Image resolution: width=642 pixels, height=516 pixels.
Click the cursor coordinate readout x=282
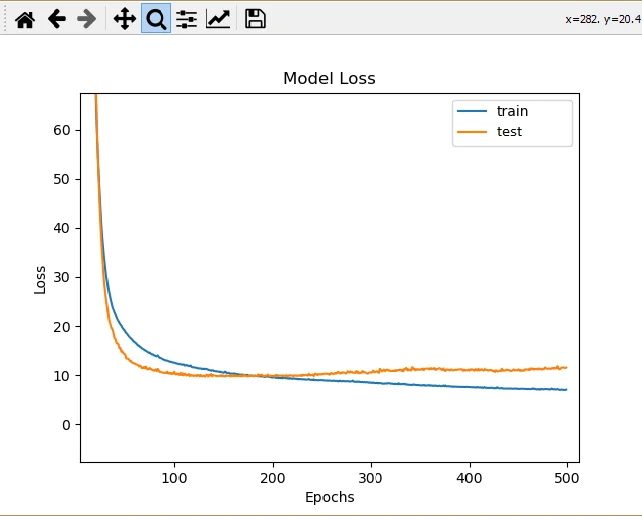(604, 19)
